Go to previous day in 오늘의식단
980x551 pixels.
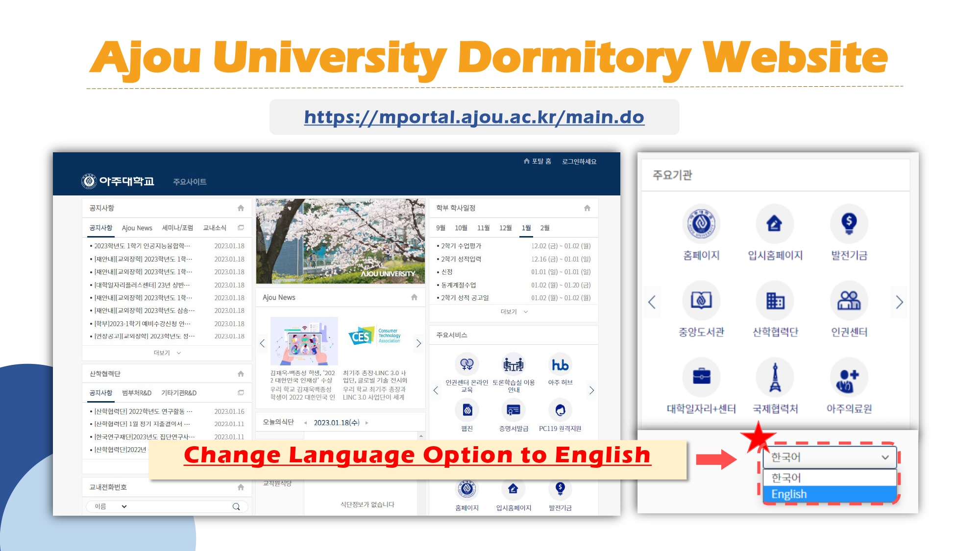tap(305, 423)
